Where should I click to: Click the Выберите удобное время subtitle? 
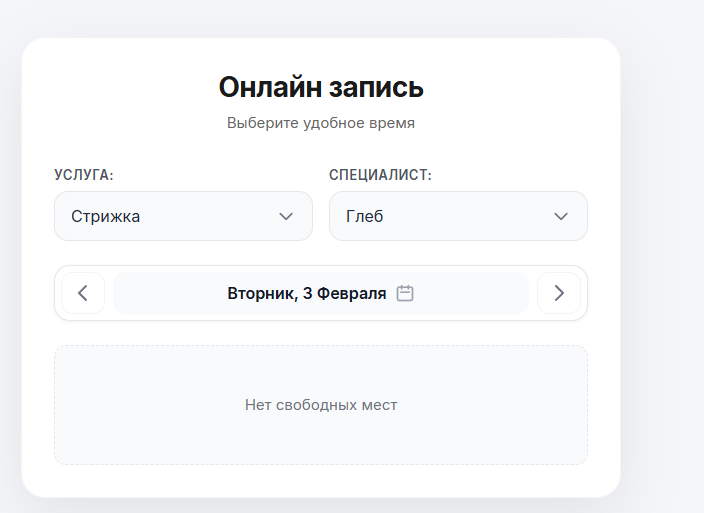tap(321, 124)
